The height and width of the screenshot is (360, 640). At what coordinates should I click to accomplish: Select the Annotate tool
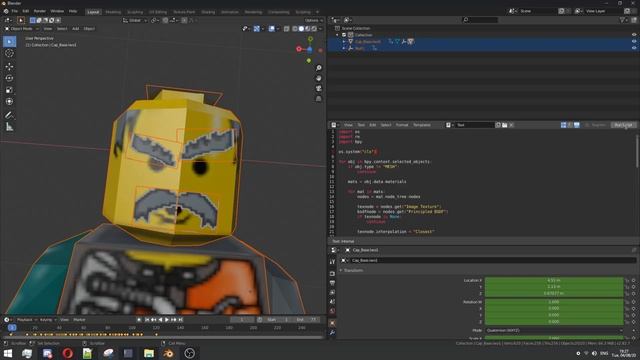9,115
